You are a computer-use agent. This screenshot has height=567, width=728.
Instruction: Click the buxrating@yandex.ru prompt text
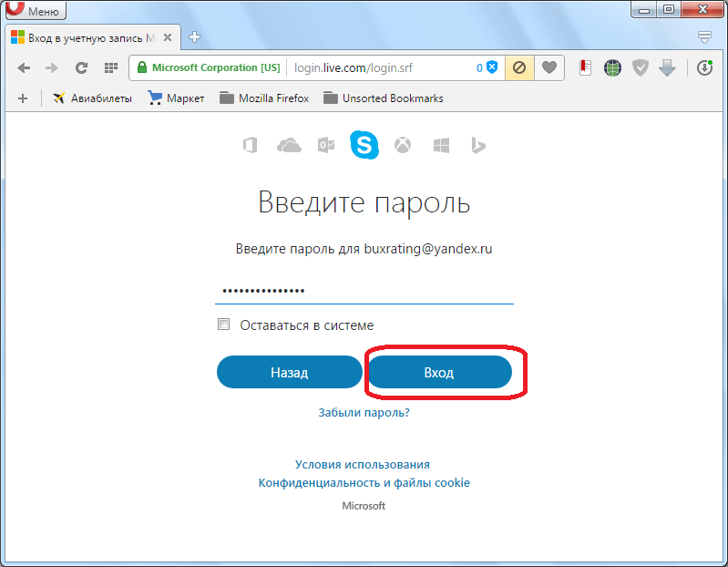(x=364, y=249)
